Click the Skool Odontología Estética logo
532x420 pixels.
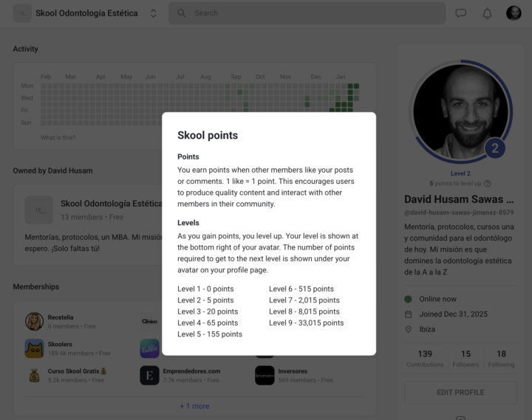point(23,13)
